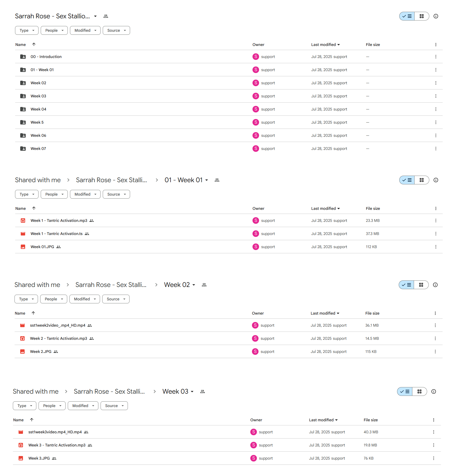Click Shared with me breadcrumb above Week 01
Viewport: 458px width, 476px height.
(x=38, y=180)
